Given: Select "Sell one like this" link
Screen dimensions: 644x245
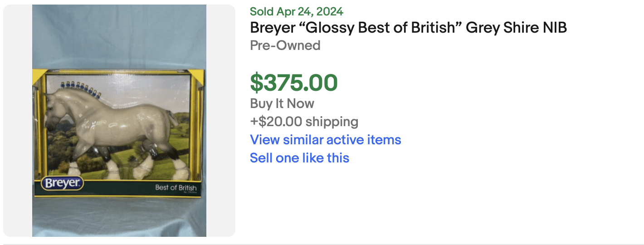Looking at the screenshot, I should [299, 158].
